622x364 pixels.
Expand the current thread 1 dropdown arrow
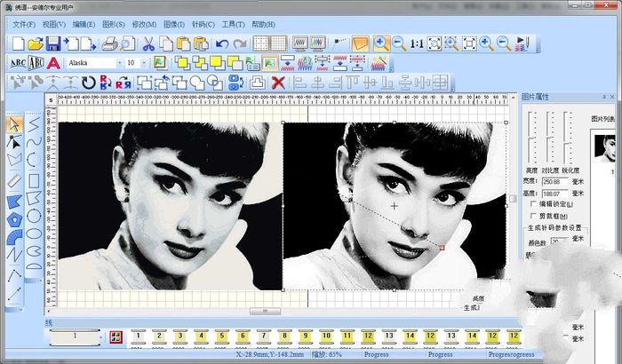tap(101, 337)
